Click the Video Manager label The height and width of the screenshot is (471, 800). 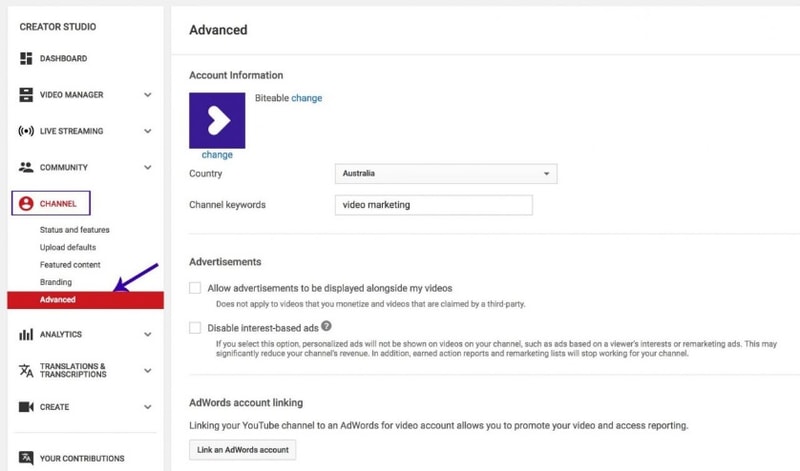[71, 94]
